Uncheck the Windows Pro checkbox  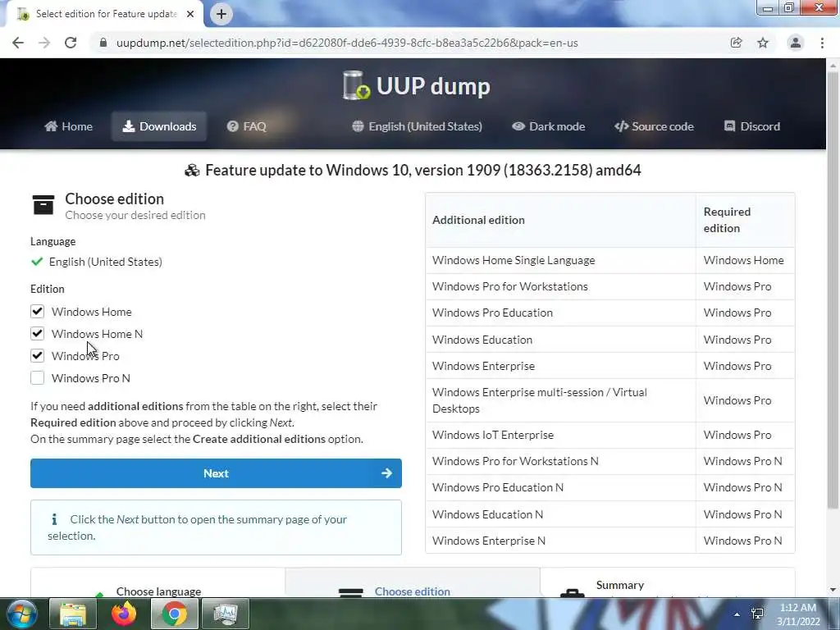37,355
